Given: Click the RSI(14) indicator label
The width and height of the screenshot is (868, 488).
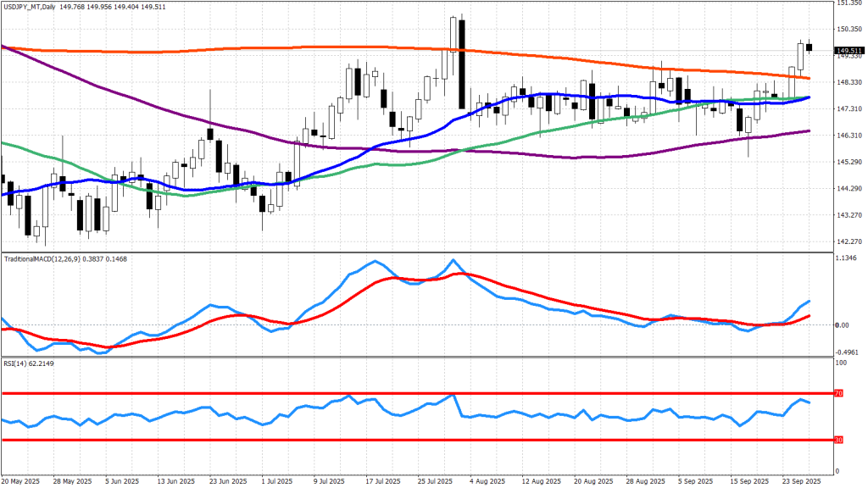Looking at the screenshot, I should pyautogui.click(x=17, y=362).
